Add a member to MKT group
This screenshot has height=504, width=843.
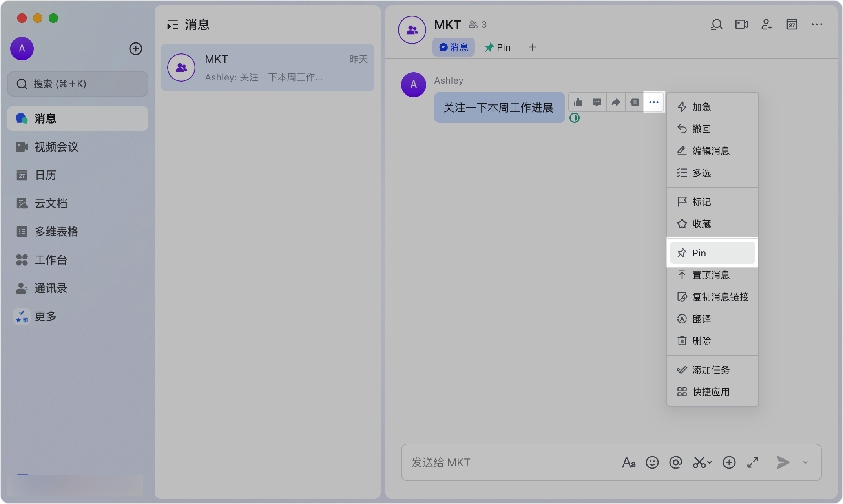point(766,25)
